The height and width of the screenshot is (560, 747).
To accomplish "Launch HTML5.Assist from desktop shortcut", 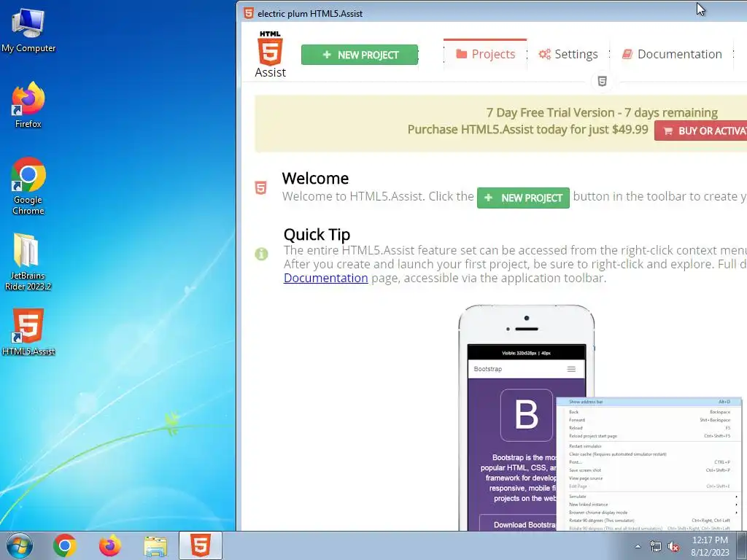I will pyautogui.click(x=28, y=332).
